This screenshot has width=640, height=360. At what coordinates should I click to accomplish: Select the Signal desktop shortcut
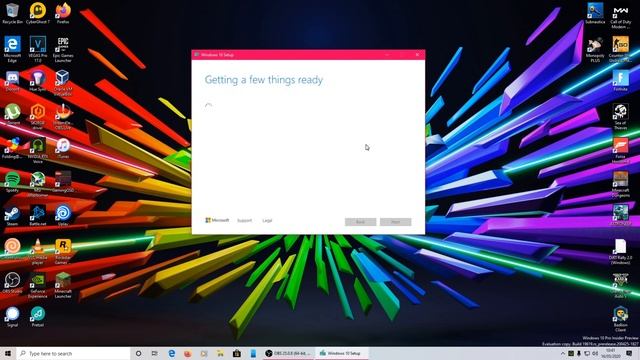click(x=12, y=317)
